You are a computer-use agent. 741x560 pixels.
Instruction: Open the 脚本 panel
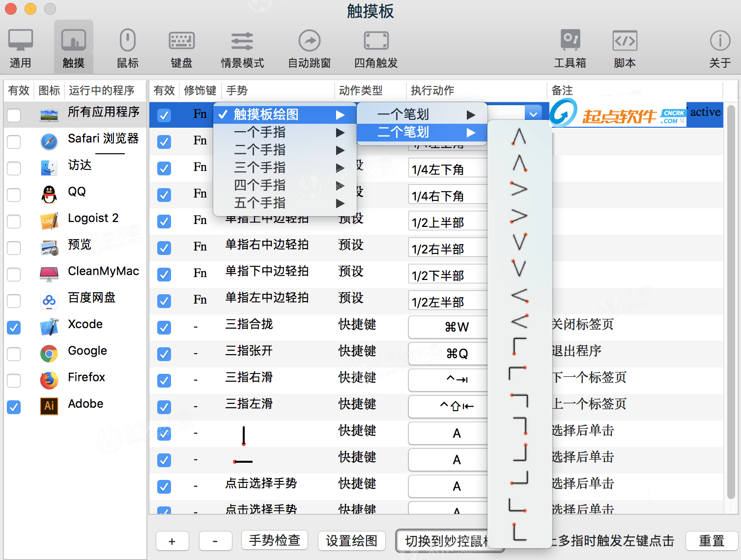point(624,47)
